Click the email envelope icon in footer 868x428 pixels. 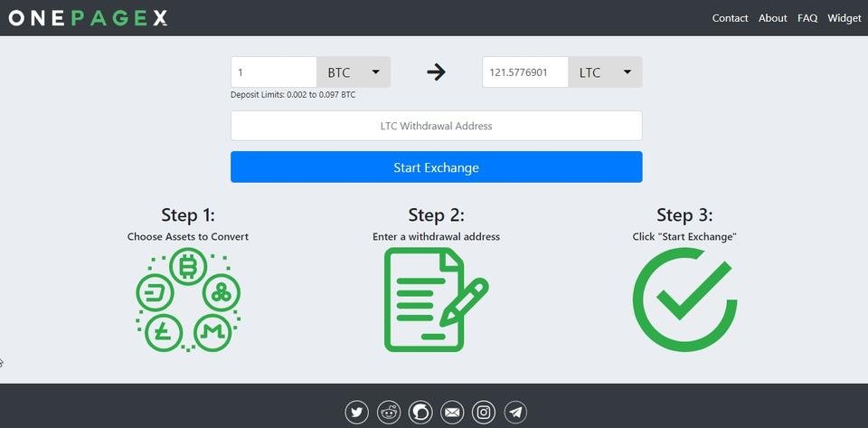tap(452, 413)
